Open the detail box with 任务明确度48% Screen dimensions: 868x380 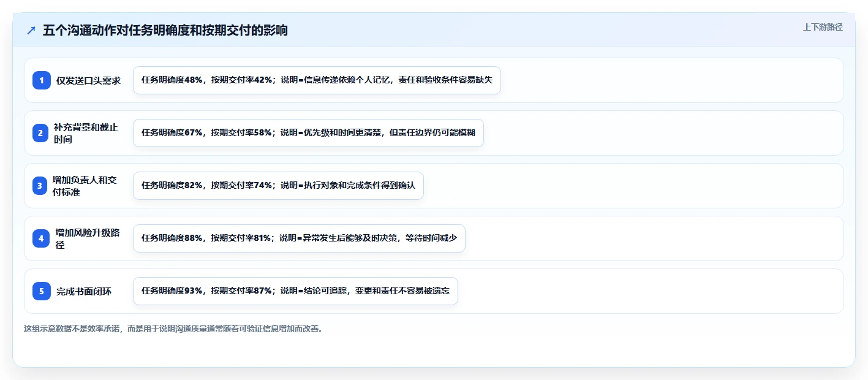(x=317, y=80)
